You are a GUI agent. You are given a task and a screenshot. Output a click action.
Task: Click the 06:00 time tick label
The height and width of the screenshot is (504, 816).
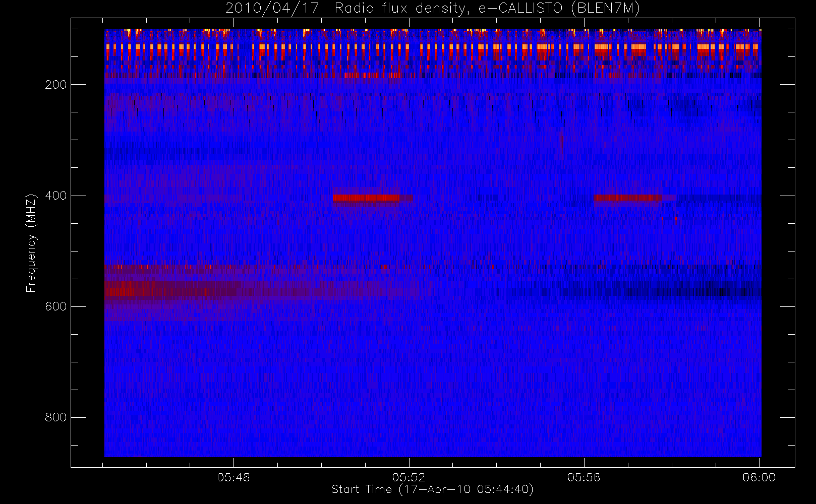tap(759, 477)
